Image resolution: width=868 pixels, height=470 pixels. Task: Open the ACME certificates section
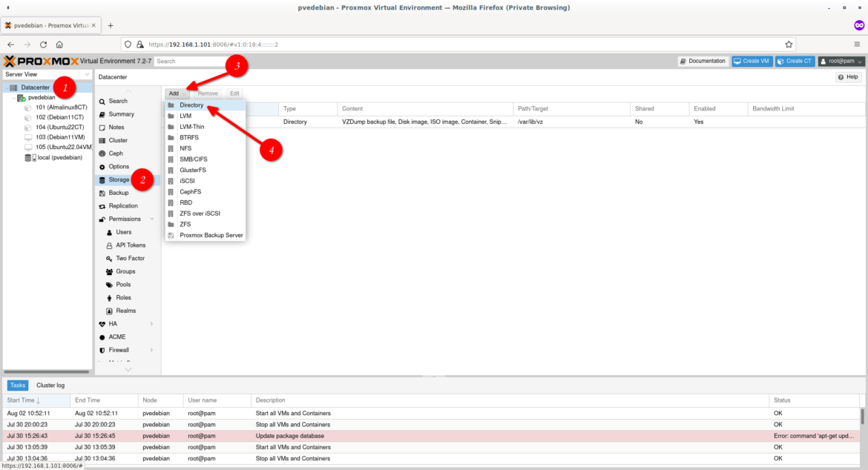click(116, 337)
